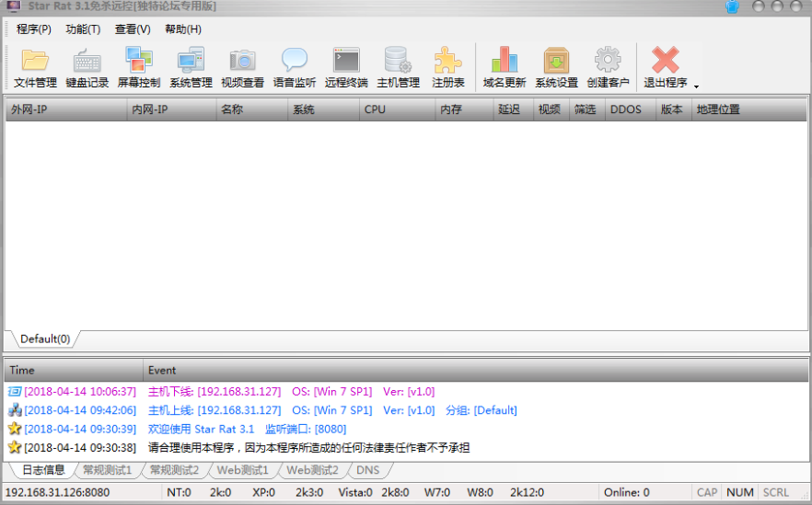Screen dimensions: 812x505
Task: Switch to the DNS tab
Action: [x=367, y=470]
